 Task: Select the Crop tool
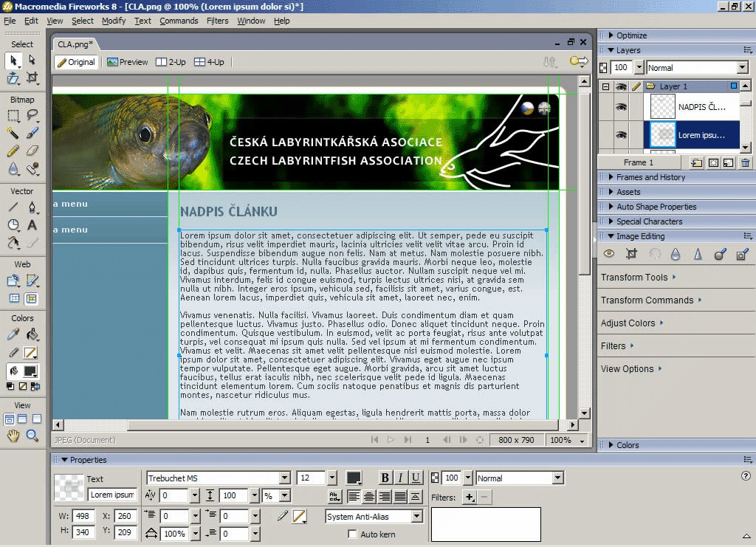point(32,78)
